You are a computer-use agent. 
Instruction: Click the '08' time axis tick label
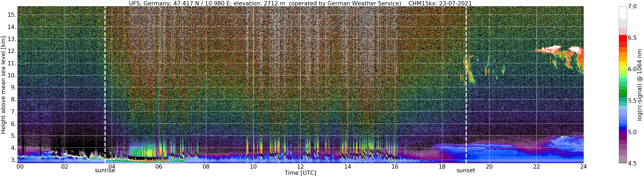206,166
